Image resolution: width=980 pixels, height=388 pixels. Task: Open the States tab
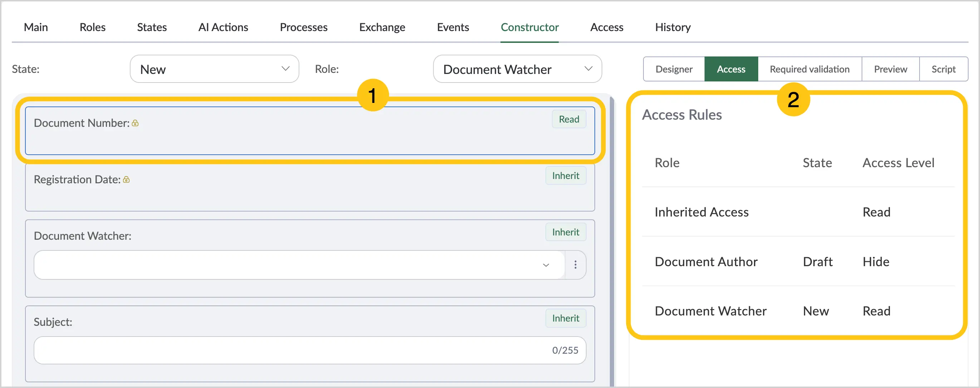(x=152, y=27)
